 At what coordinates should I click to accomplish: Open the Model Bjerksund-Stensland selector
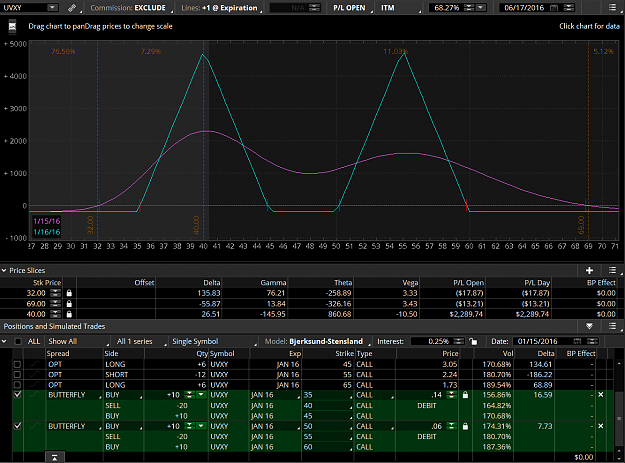[x=318, y=341]
